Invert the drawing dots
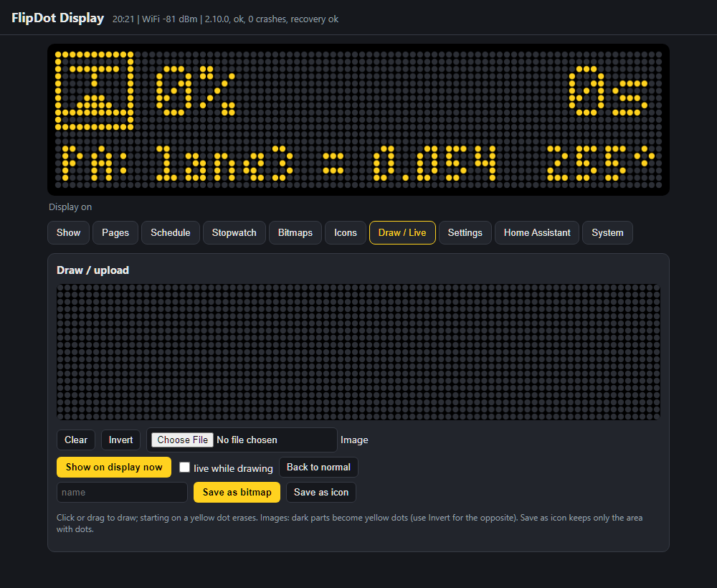Screen dimensions: 717x588 (120, 440)
